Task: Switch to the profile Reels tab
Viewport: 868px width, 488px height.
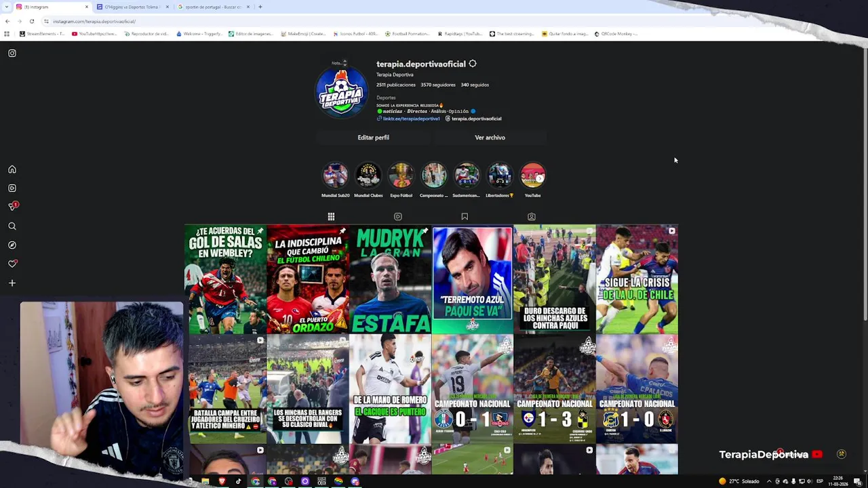Action: (398, 217)
